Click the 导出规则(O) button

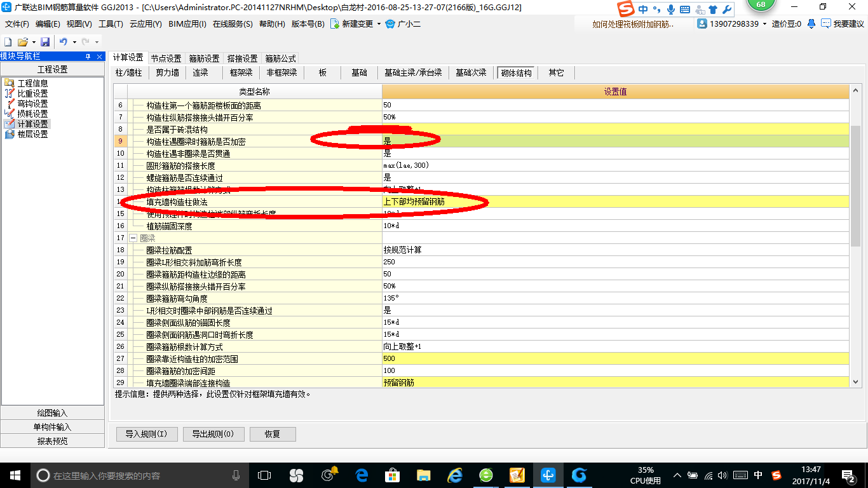click(213, 434)
